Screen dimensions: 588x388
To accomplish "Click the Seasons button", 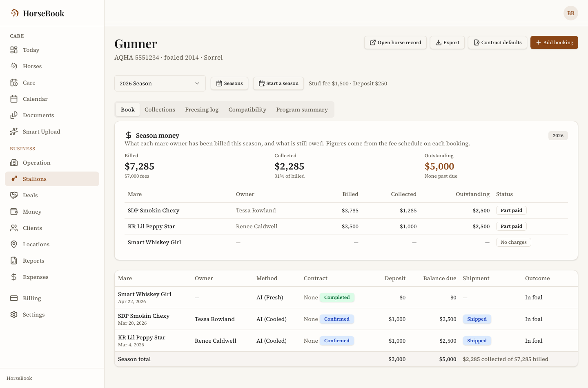I will tap(229, 83).
